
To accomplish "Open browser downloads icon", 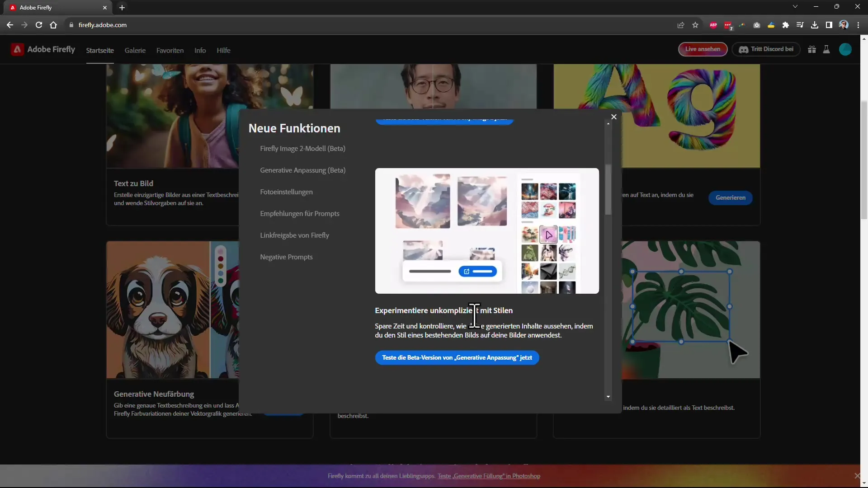I will pos(815,25).
